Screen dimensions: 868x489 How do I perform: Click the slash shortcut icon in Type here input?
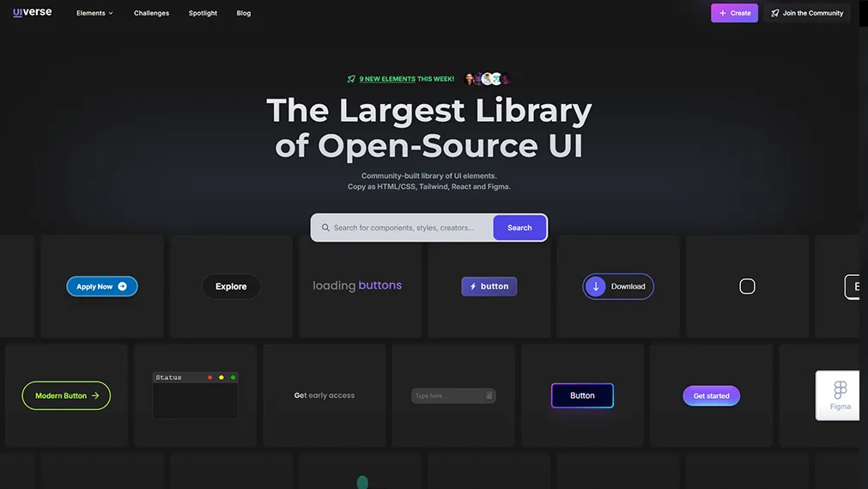pos(489,395)
